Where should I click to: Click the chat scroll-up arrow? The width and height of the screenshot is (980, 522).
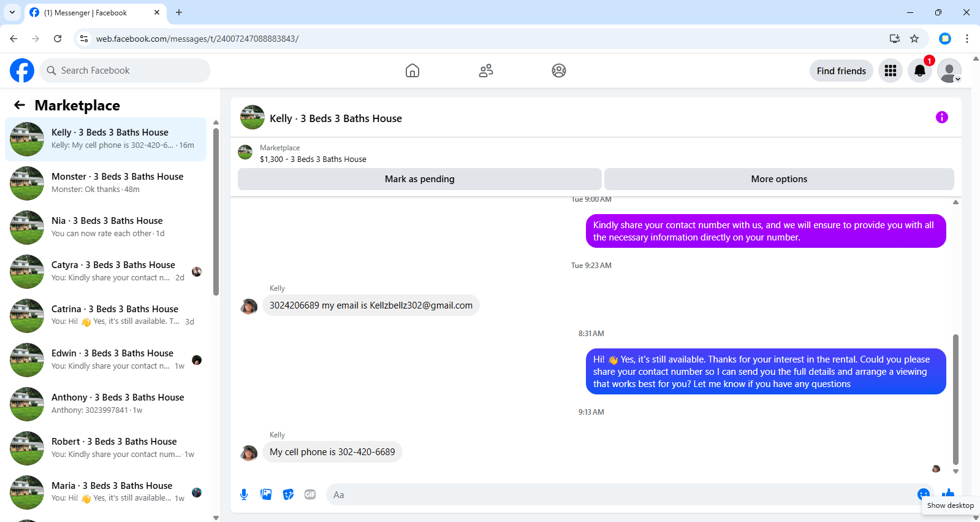point(955,202)
